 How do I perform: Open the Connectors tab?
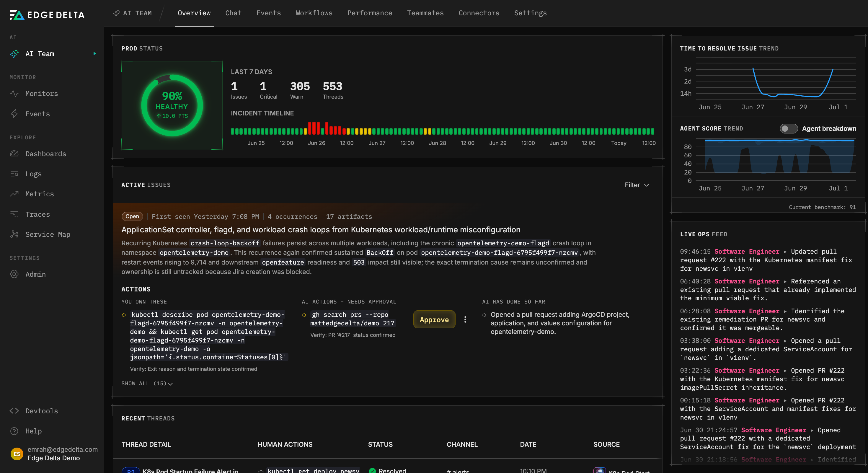click(x=479, y=13)
